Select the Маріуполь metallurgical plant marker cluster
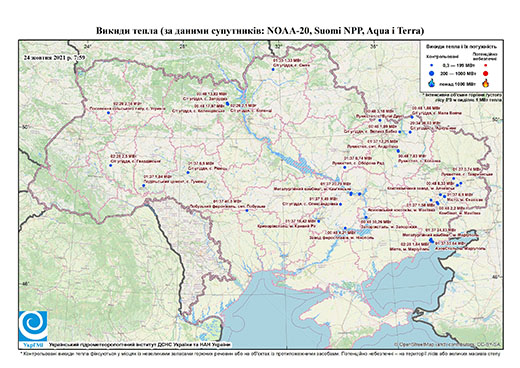Screen dimensions: 520x368 point(431,240)
